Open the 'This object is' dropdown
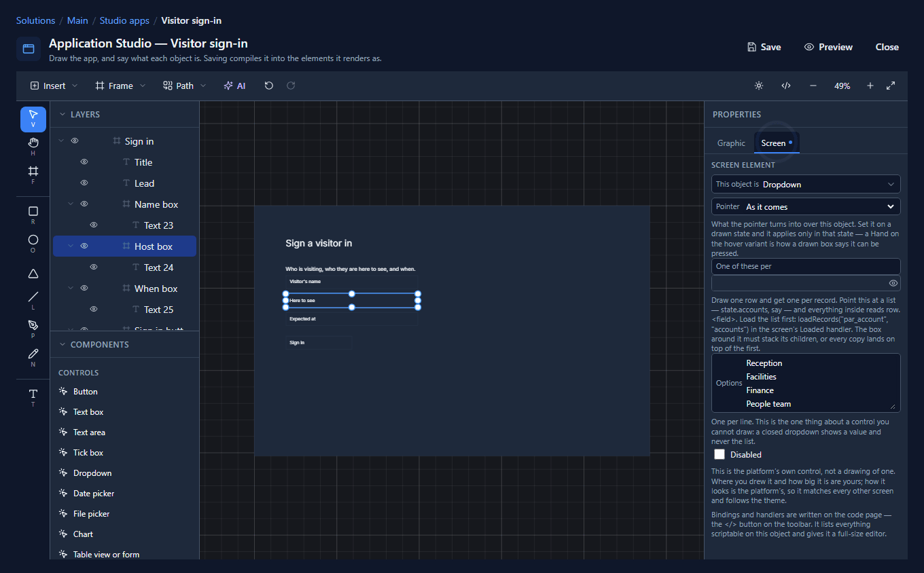This screenshot has width=924, height=573. (806, 184)
